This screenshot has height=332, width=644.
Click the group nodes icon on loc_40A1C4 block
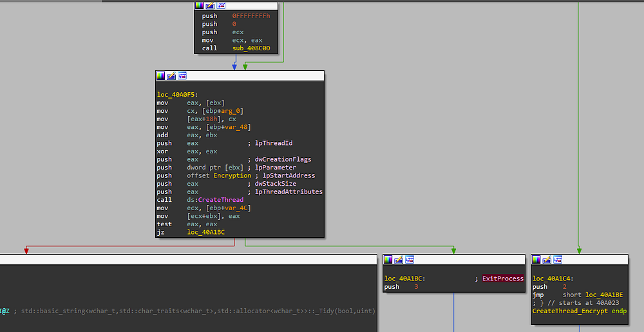557,260
